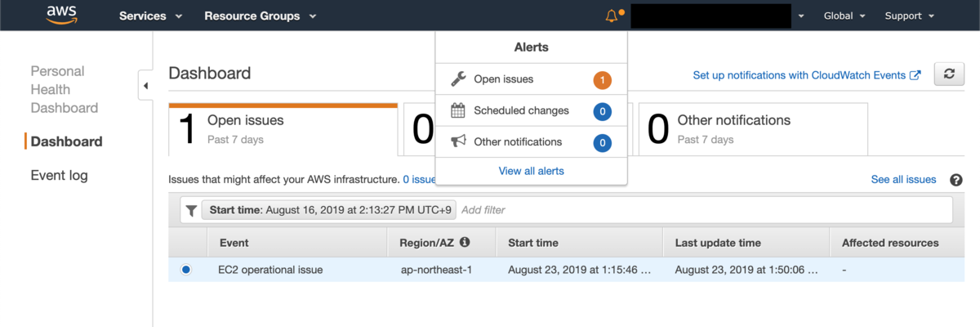Open Event log in sidebar
Image resolution: width=980 pixels, height=327 pixels.
[59, 175]
